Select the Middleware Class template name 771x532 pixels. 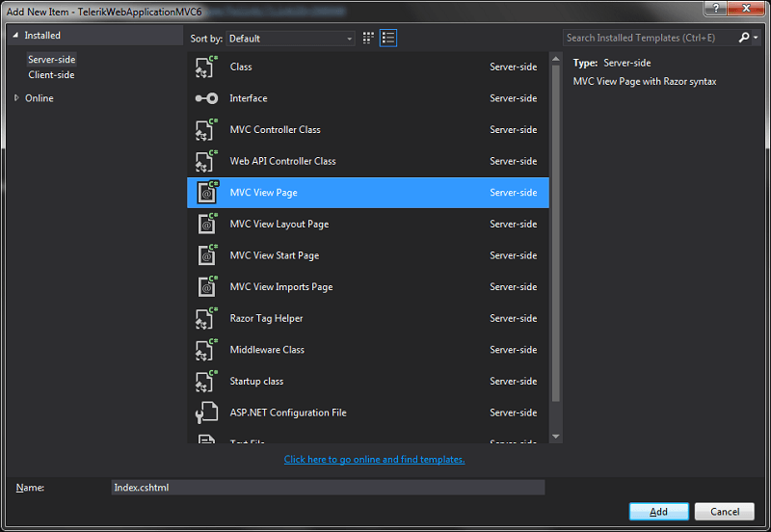pos(267,350)
